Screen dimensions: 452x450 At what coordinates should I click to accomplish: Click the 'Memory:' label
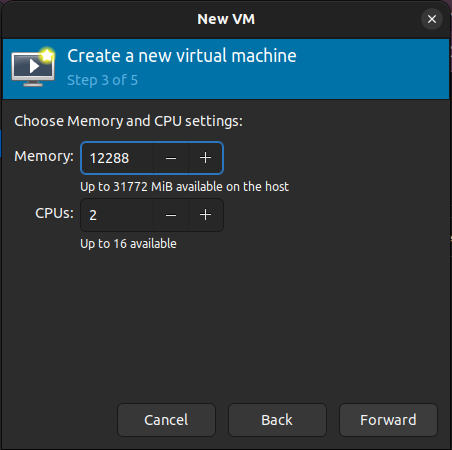coord(44,156)
